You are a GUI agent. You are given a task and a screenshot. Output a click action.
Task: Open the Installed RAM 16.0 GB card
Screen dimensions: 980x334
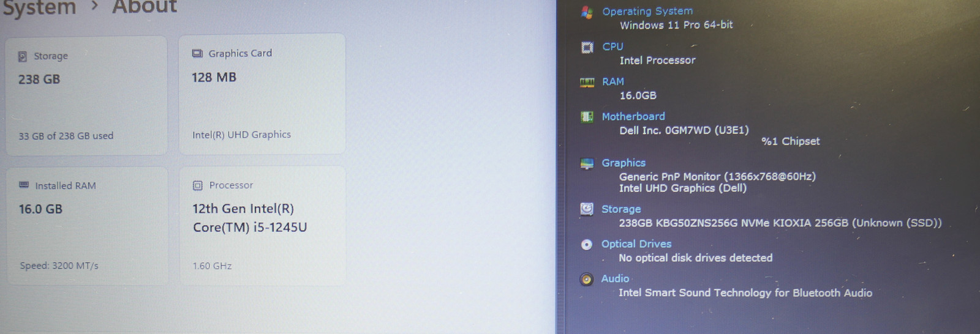[x=87, y=226]
